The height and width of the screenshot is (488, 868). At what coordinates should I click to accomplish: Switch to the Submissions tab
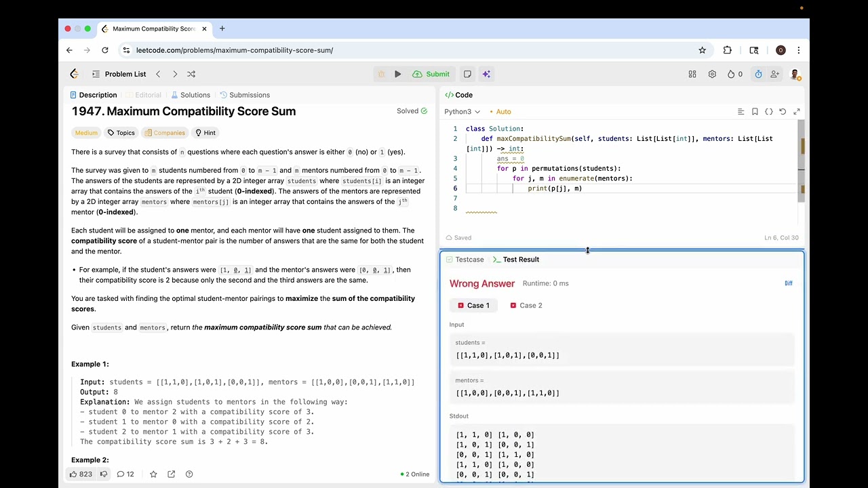[245, 95]
